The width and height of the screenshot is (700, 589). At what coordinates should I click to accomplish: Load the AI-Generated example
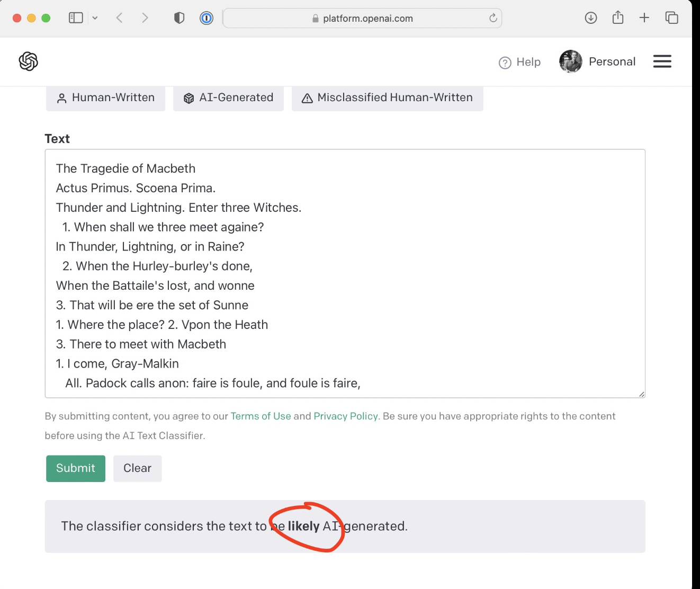tap(228, 97)
